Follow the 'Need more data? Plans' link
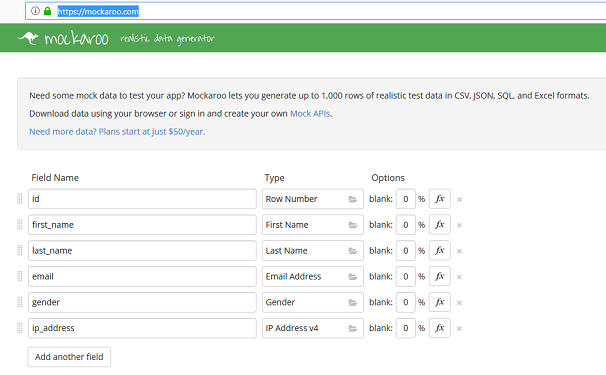606x375 pixels. click(117, 131)
